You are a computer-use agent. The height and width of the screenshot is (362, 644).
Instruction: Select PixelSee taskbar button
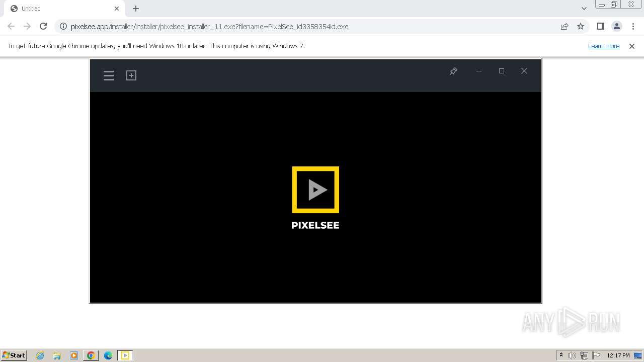pyautogui.click(x=125, y=355)
